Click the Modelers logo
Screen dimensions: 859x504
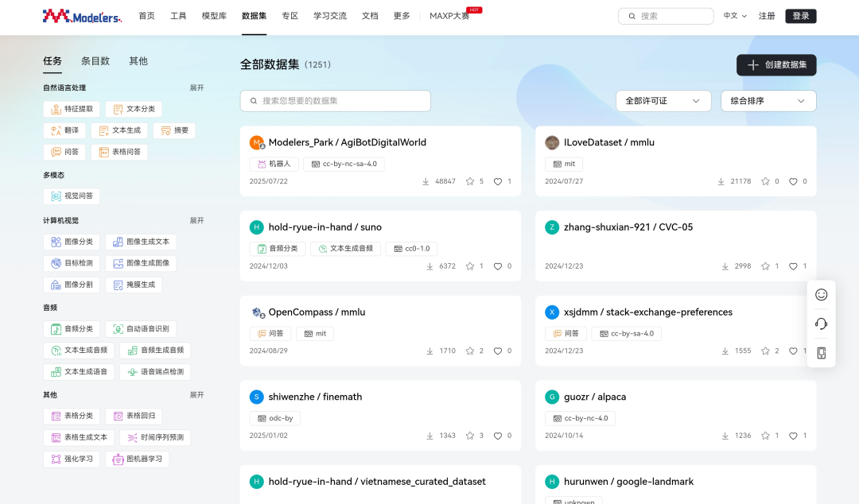pos(82,16)
